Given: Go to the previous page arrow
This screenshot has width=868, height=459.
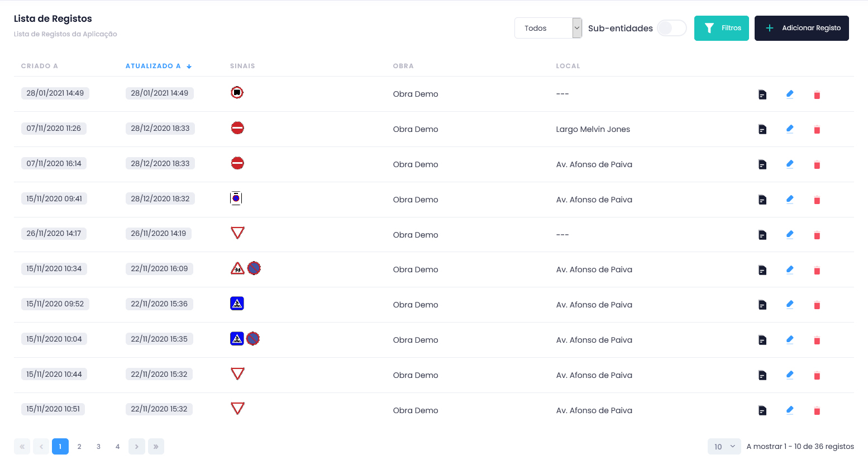Looking at the screenshot, I should (x=41, y=446).
